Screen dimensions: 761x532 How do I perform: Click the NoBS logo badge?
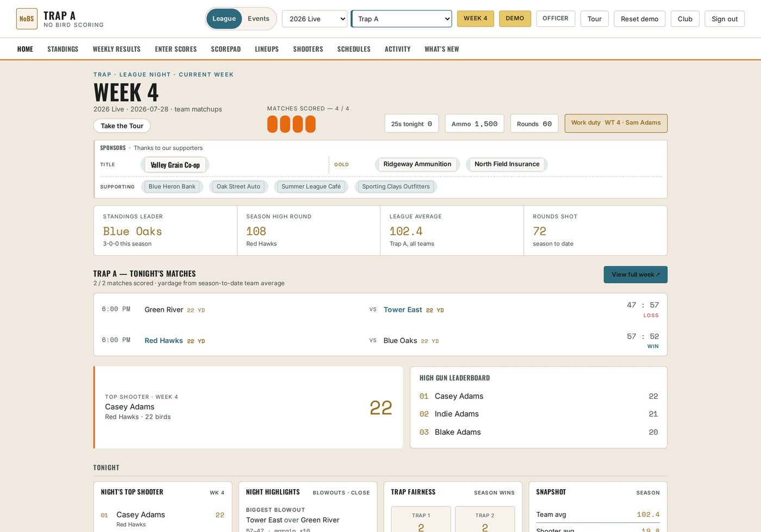click(27, 18)
